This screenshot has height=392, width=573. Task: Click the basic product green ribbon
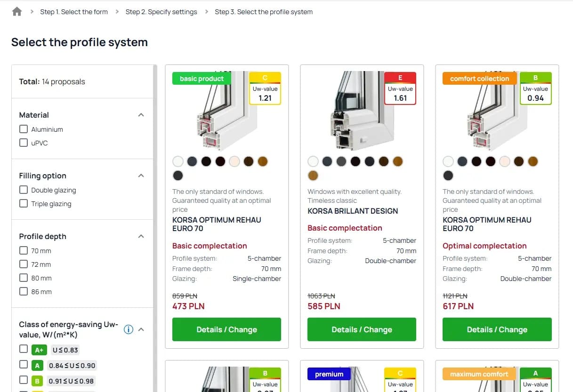[201, 79]
